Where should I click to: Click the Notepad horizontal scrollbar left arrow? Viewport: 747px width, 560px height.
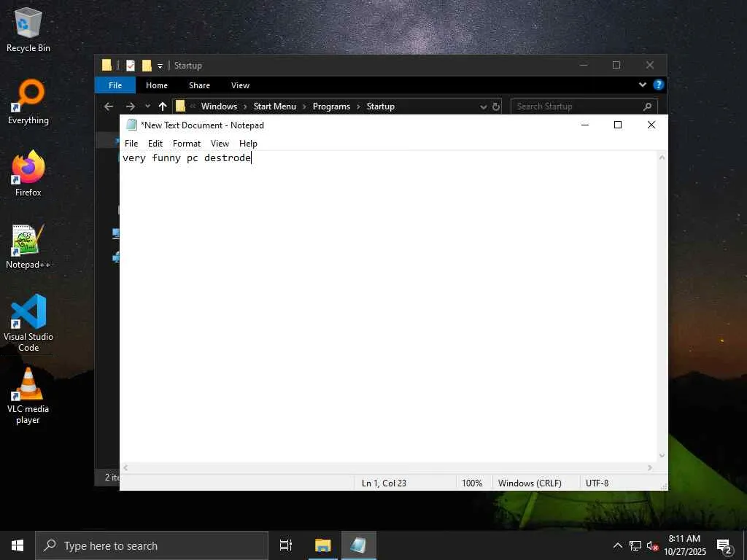[125, 467]
